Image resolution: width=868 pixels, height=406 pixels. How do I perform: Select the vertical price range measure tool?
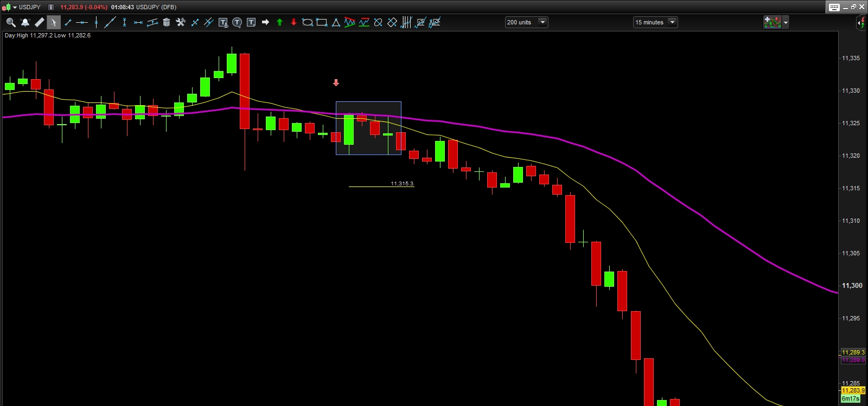click(124, 22)
